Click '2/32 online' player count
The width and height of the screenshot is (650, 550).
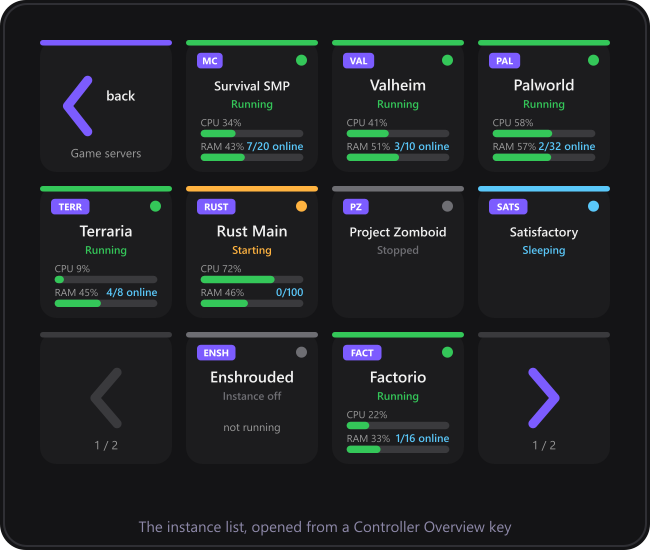567,146
